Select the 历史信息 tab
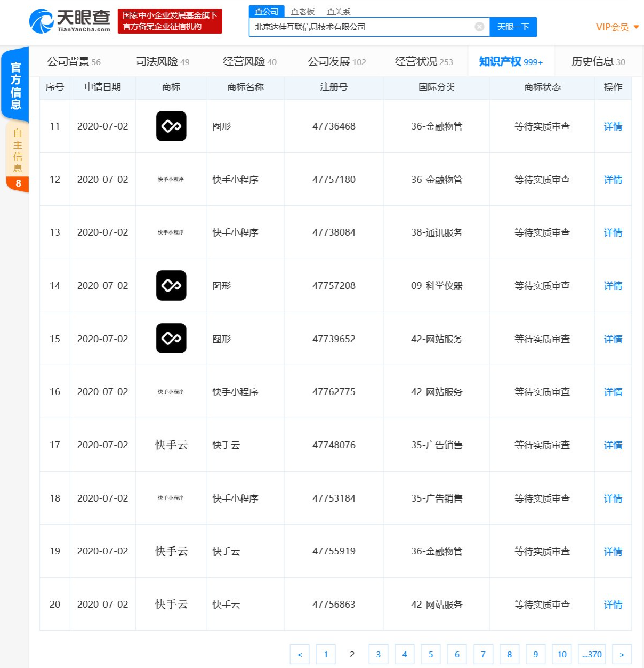Viewport: 644px width, 668px height. coord(598,62)
